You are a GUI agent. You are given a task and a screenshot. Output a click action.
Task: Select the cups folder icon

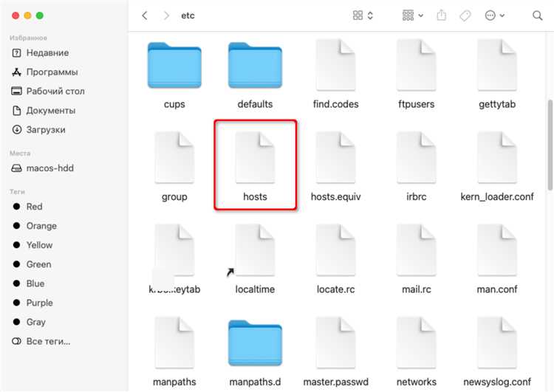(174, 65)
